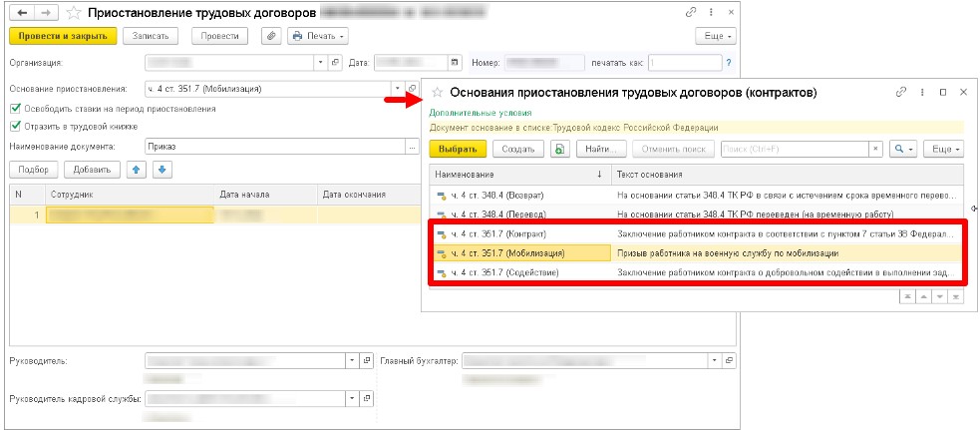Expand the Организация dropdown arrow

(x=321, y=63)
